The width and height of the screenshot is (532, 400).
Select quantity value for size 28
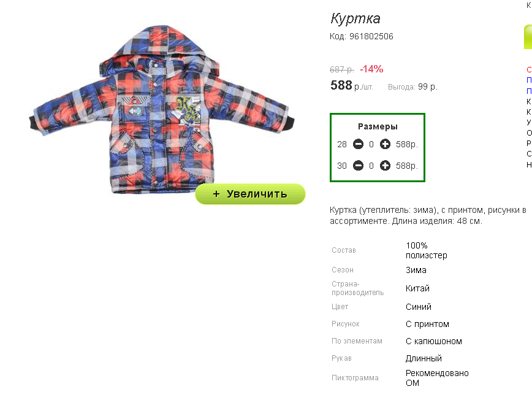[371, 144]
